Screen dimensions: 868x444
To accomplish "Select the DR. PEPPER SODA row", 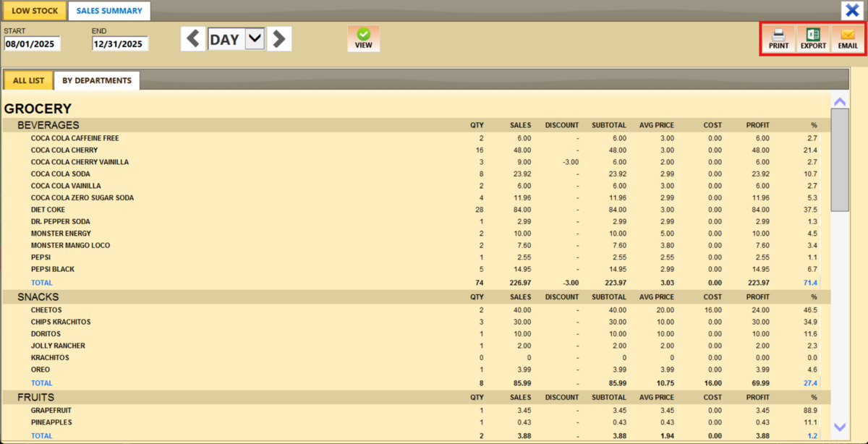I will pyautogui.click(x=416, y=221).
